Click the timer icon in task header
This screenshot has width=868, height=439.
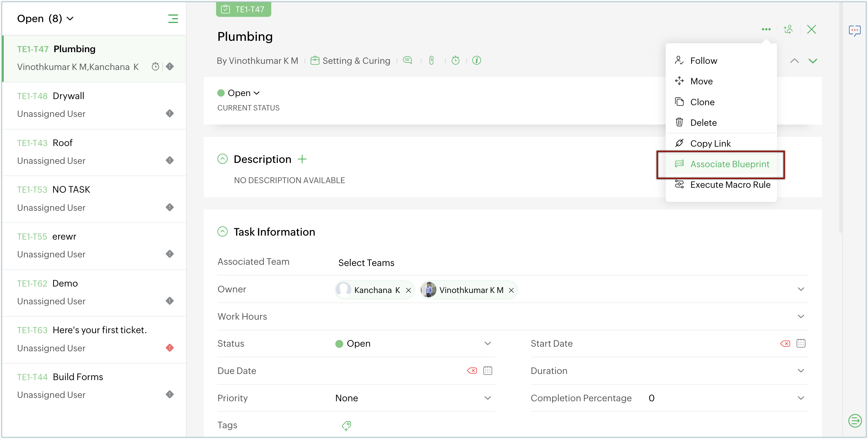pos(455,60)
